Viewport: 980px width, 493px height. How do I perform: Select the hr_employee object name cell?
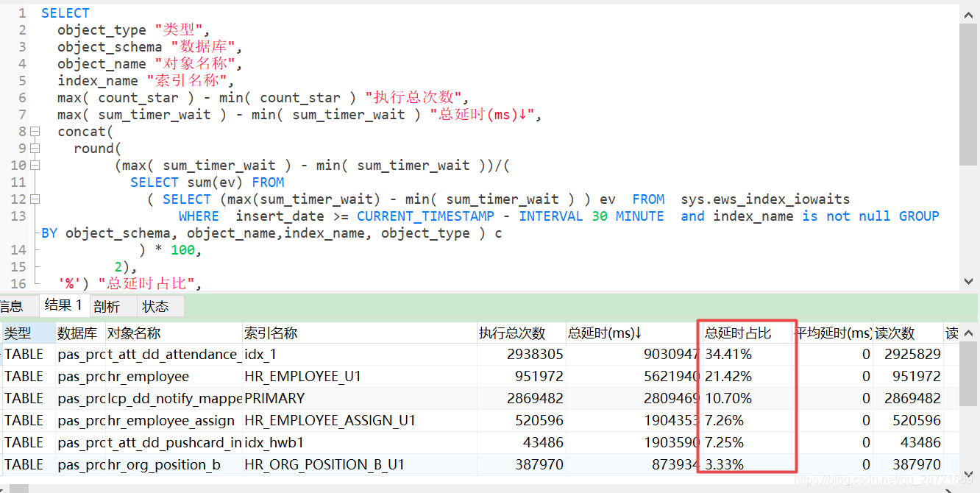pyautogui.click(x=174, y=377)
